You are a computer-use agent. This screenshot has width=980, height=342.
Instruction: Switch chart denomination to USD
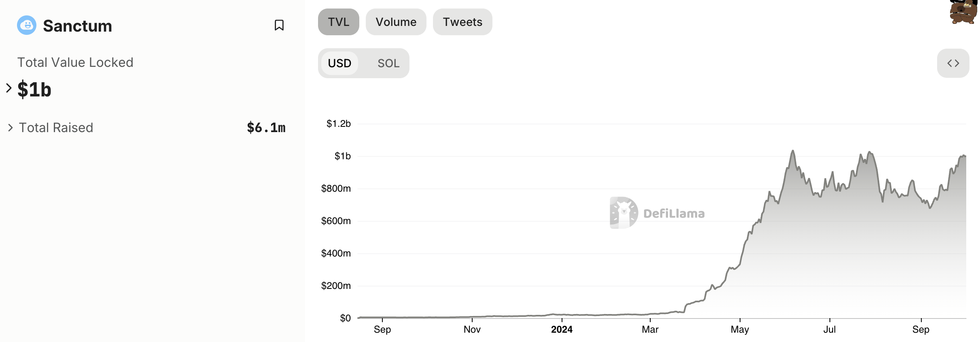(x=339, y=63)
